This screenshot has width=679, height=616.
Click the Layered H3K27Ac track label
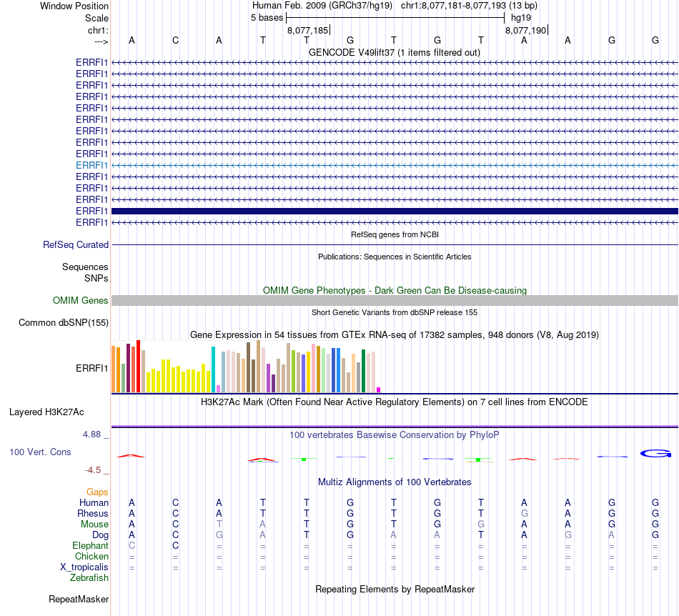(x=46, y=412)
